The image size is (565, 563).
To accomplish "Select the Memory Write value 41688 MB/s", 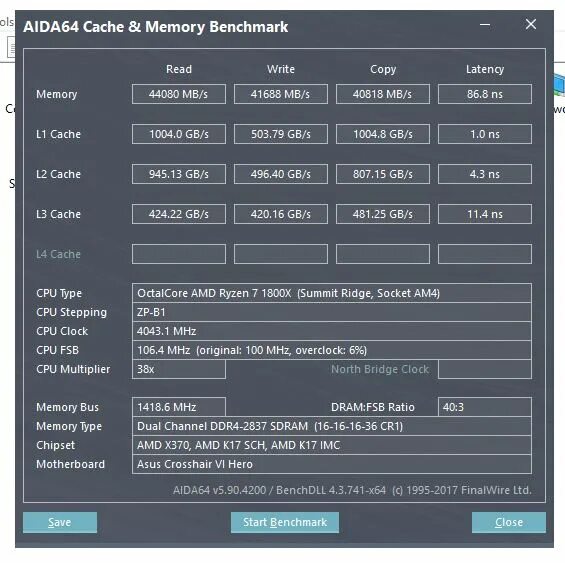I will tap(281, 94).
